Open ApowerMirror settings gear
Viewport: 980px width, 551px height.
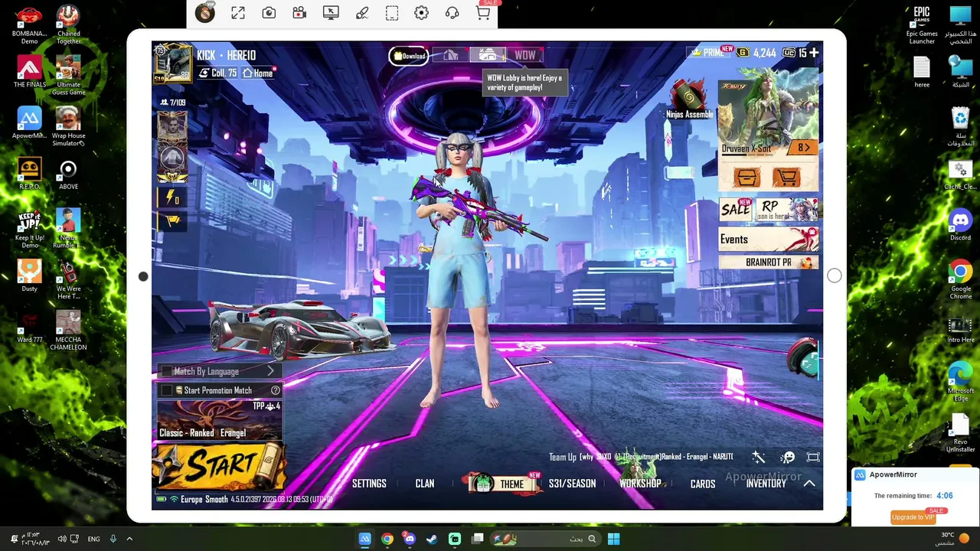click(421, 13)
